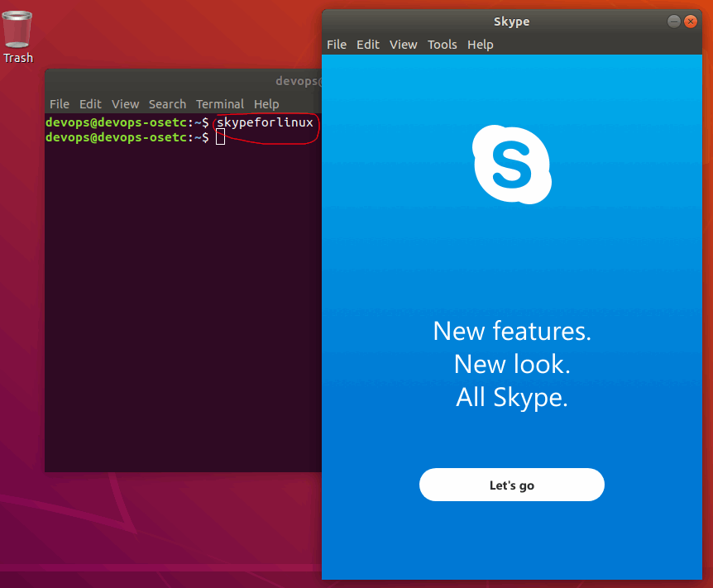
Task: Click the Skype window title bar text
Action: pos(511,22)
